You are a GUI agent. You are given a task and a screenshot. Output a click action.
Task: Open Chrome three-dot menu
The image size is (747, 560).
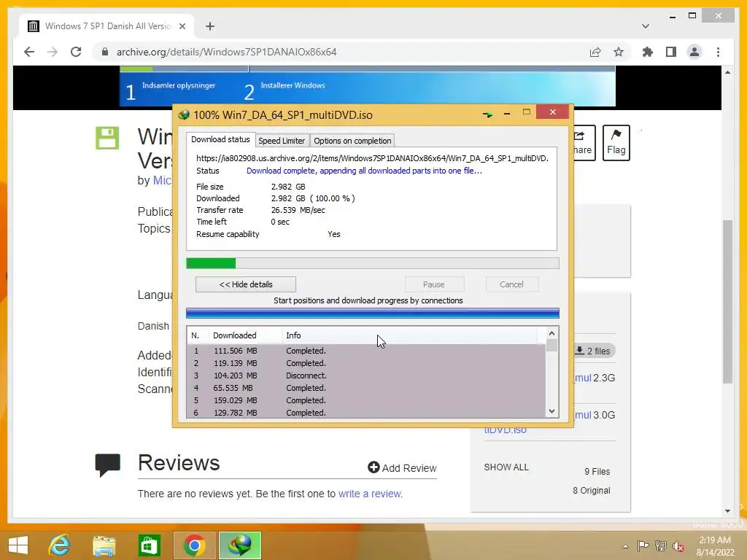(718, 52)
